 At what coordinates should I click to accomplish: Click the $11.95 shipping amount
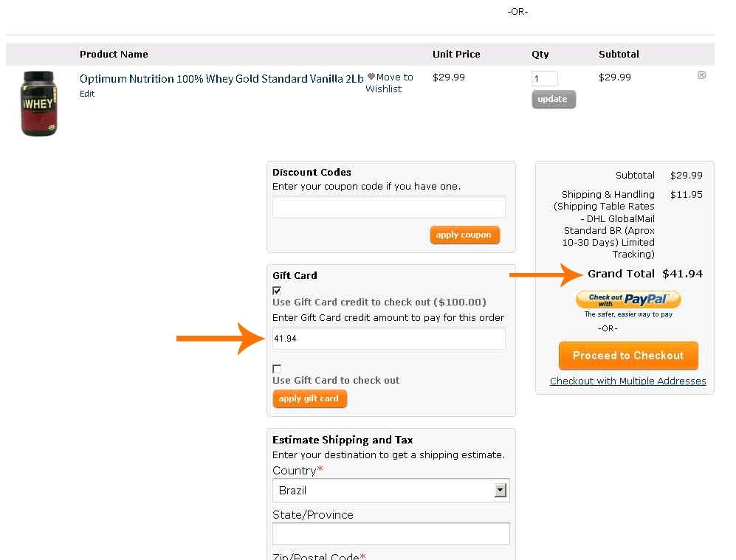tap(687, 195)
